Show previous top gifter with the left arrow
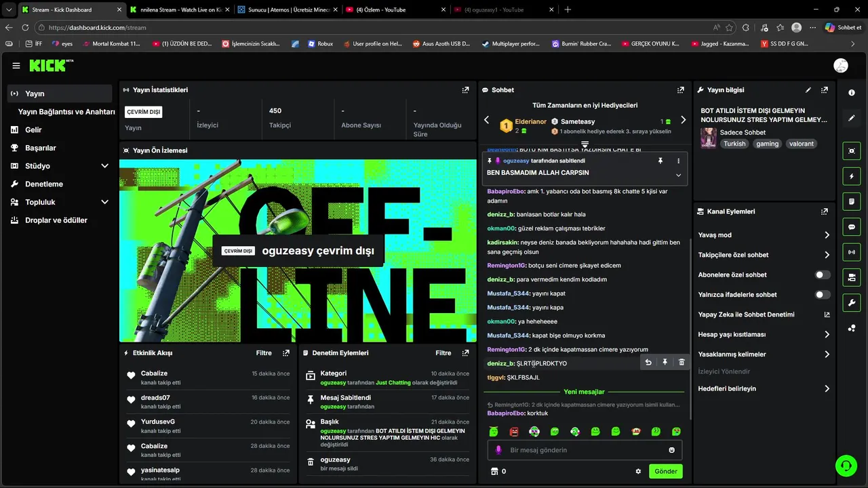The width and height of the screenshot is (868, 488). click(486, 120)
